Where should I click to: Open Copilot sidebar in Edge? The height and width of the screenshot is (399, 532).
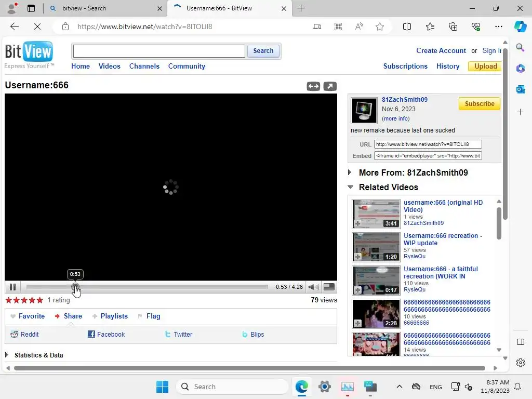(520, 26)
